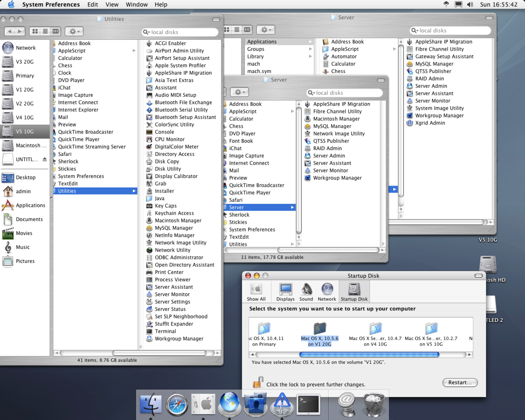Click horizontal scrollbar thumb in Utilities window

(160, 353)
